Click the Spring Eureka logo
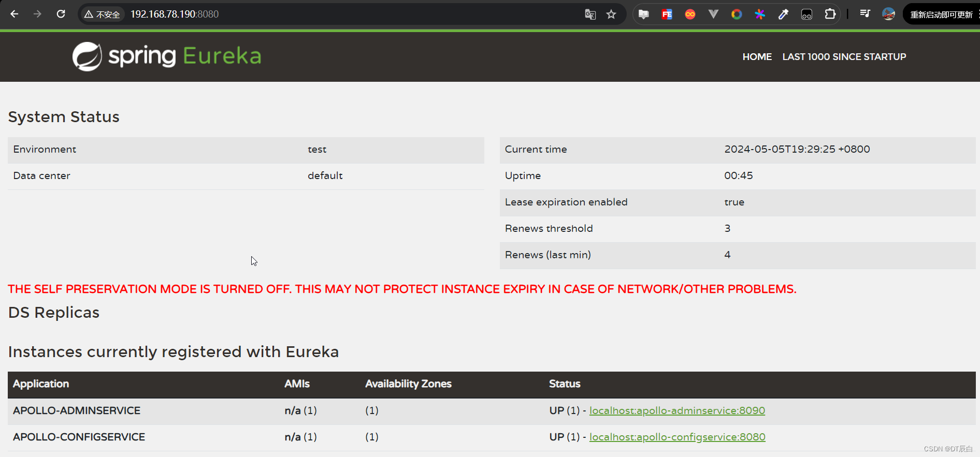The image size is (980, 457). 167,56
